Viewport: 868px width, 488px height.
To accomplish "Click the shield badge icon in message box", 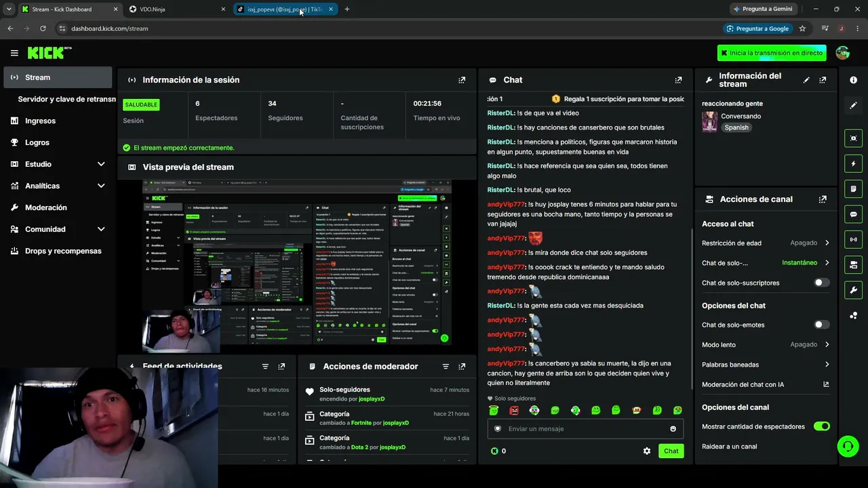I will 498,428.
